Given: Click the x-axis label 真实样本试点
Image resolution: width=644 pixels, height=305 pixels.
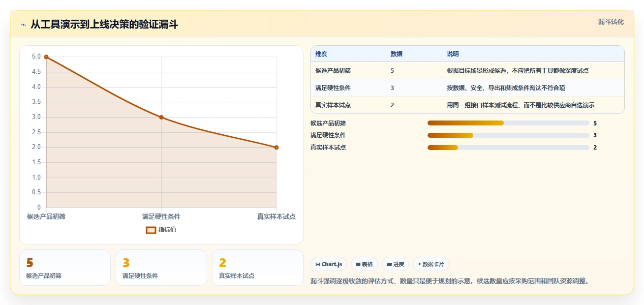Looking at the screenshot, I should tap(276, 216).
